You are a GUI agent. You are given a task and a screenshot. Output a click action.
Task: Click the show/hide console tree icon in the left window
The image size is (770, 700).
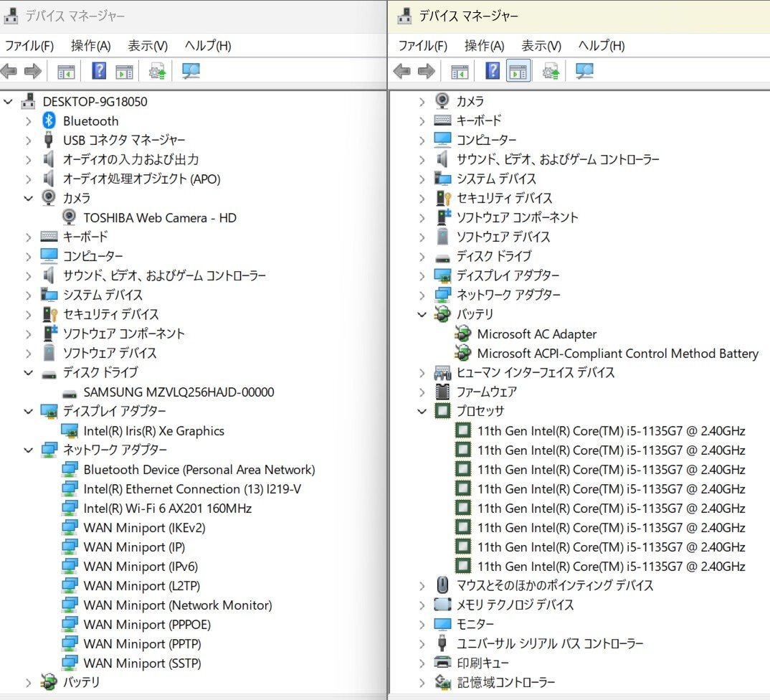pos(66,71)
